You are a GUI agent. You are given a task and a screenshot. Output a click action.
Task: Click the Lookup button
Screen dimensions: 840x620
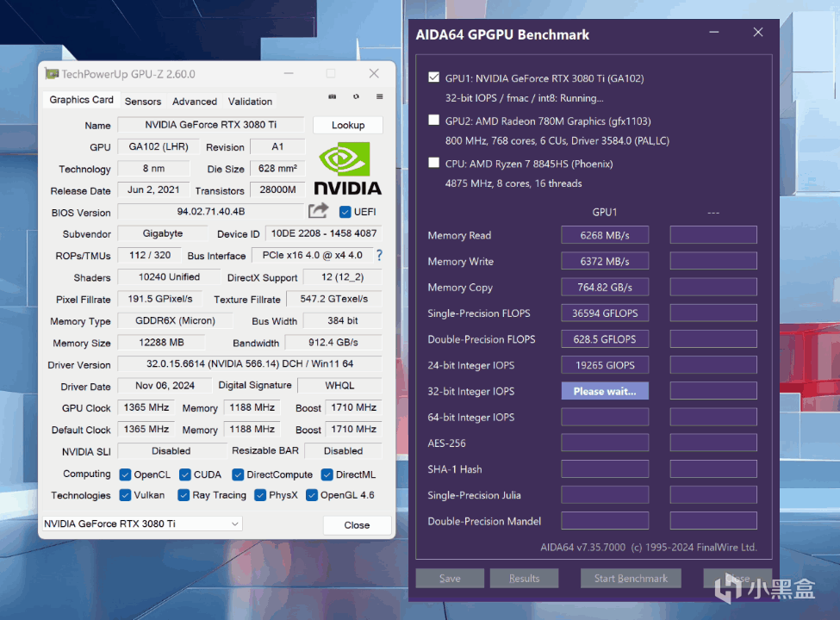pyautogui.click(x=348, y=125)
